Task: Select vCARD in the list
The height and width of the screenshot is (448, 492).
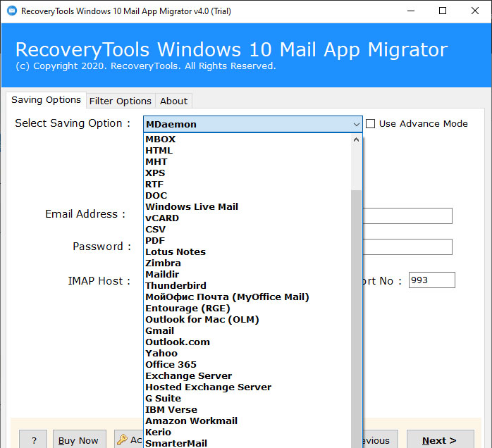Action: 247,218
